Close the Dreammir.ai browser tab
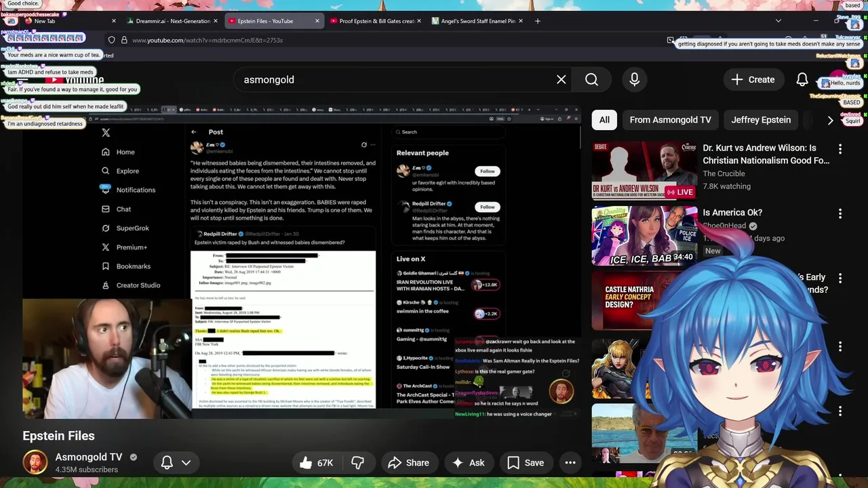The height and width of the screenshot is (488, 868). point(216,21)
